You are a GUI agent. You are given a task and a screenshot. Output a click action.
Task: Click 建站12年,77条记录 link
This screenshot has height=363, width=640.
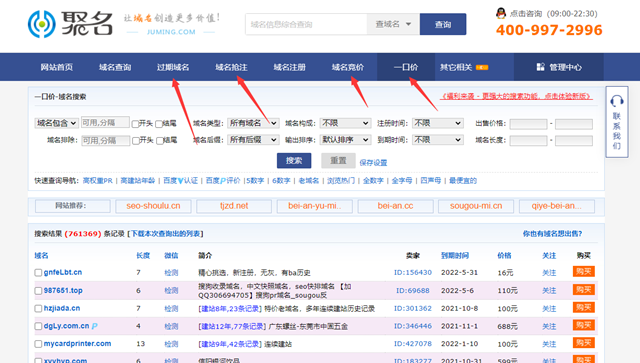point(232,326)
